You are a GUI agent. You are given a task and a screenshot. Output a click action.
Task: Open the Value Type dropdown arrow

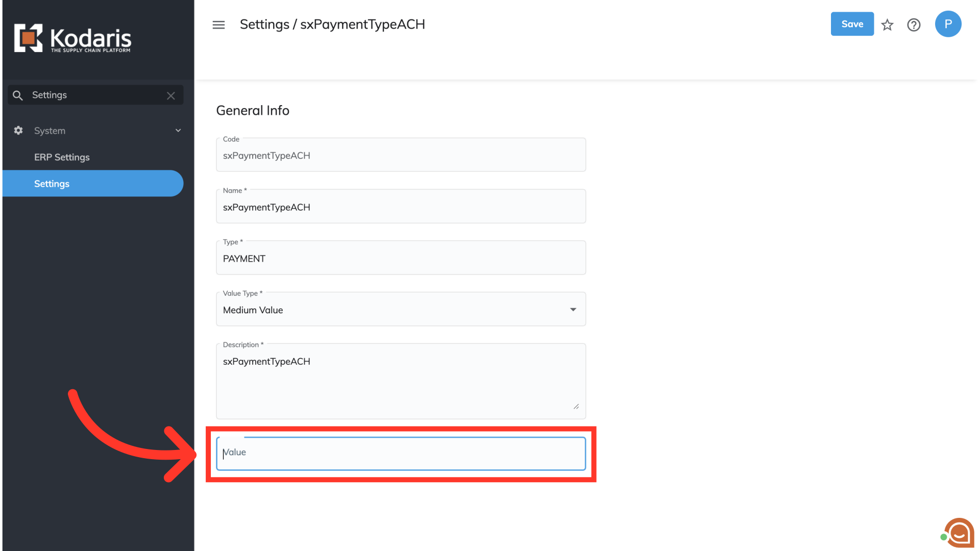tap(573, 310)
